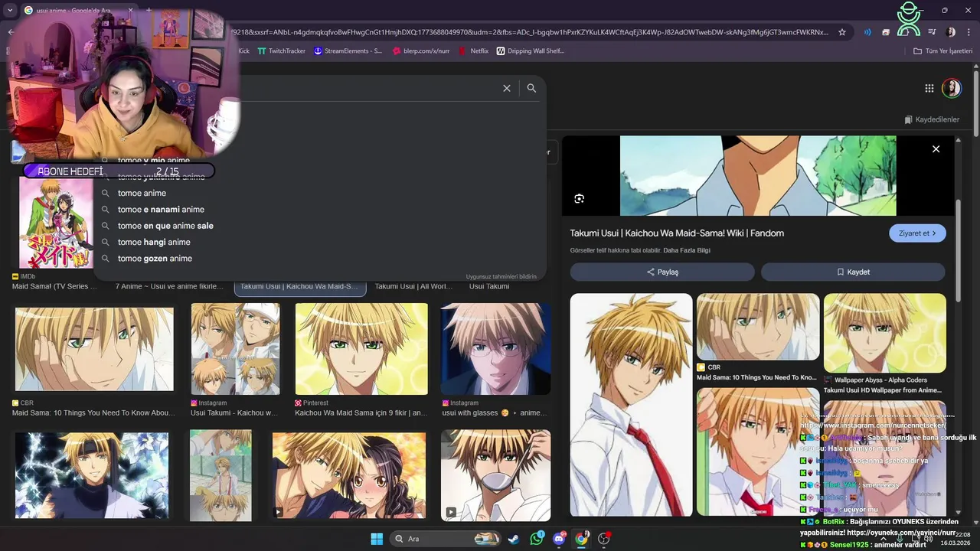Image resolution: width=980 pixels, height=551 pixels.
Task: Close the image preview side panel
Action: click(x=936, y=149)
